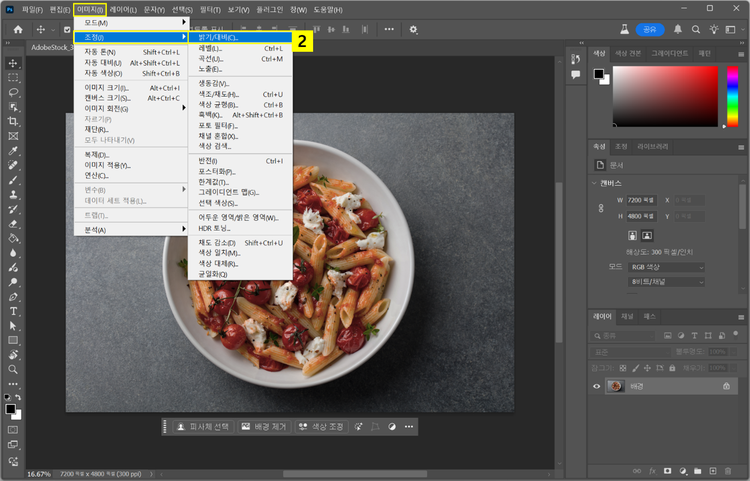Expand the 이미지 회전(G) submenu

click(x=132, y=109)
